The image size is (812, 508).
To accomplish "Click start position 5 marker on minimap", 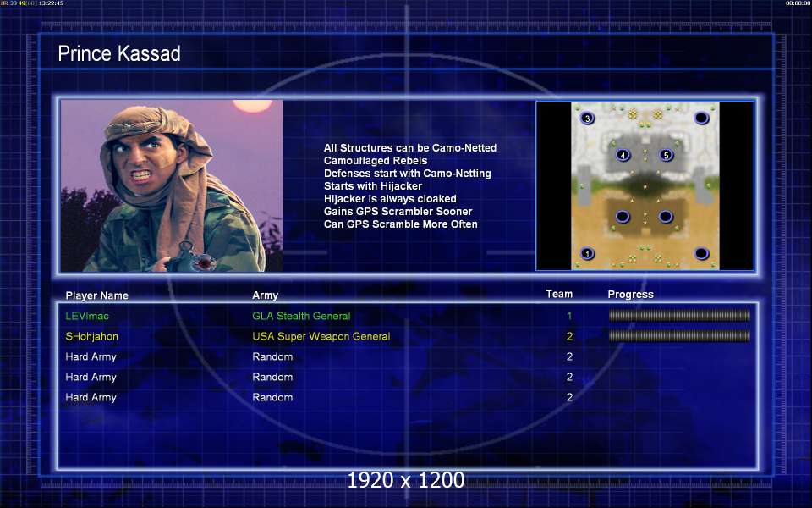I will pyautogui.click(x=666, y=154).
